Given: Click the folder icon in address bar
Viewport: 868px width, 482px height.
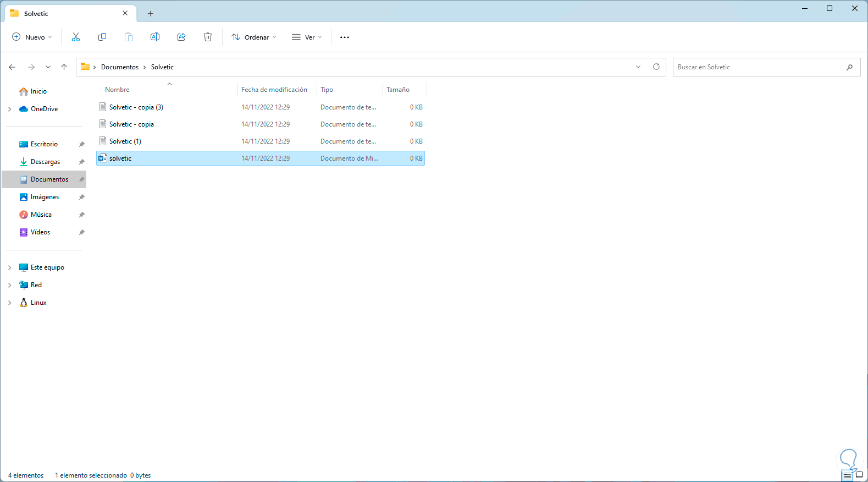Looking at the screenshot, I should [x=85, y=67].
